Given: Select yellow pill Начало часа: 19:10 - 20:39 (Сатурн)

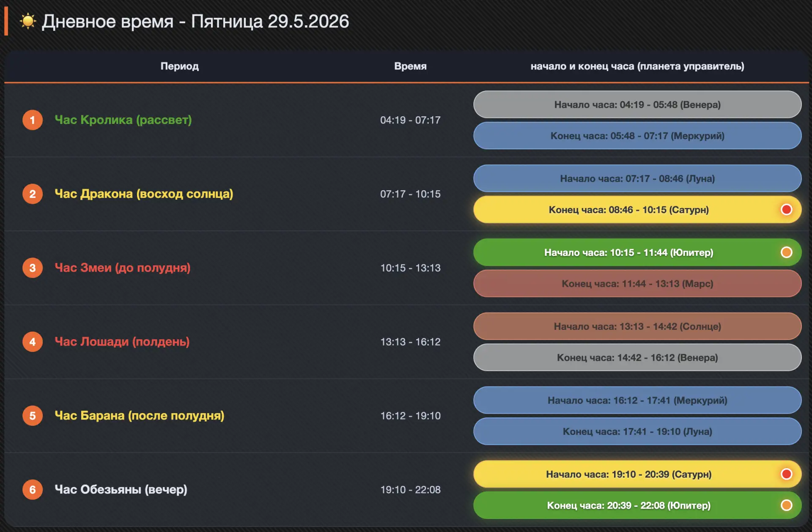Looking at the screenshot, I should [x=637, y=474].
